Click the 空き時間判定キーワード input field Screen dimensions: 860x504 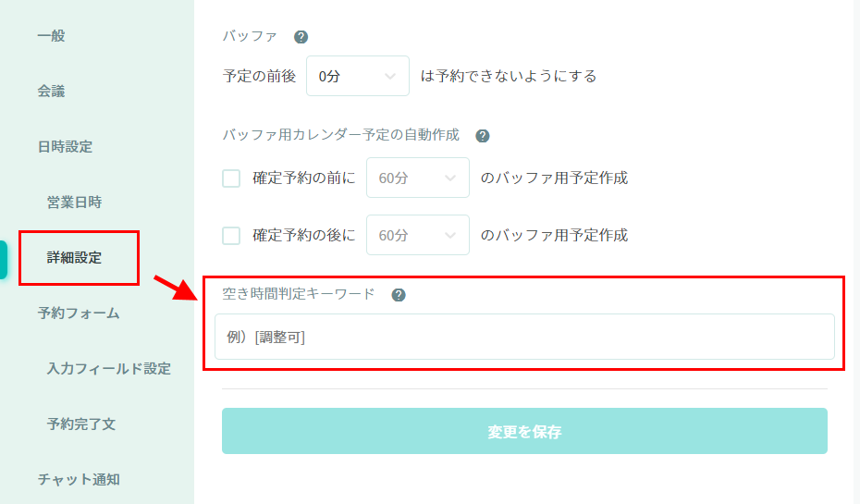point(524,338)
